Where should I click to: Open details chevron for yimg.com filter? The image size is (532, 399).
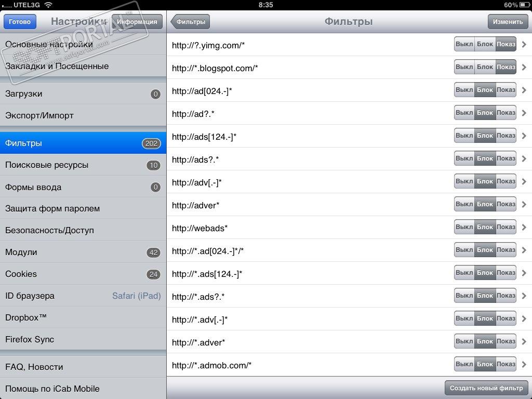click(524, 45)
